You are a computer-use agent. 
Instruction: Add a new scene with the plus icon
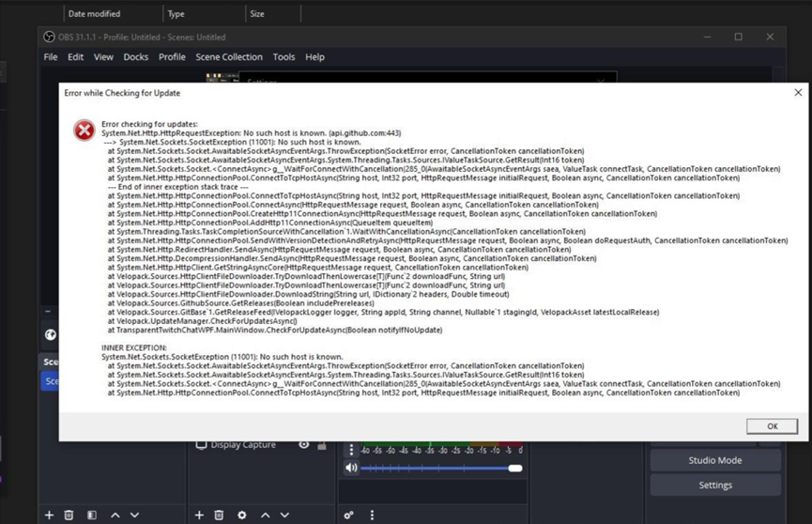coord(49,516)
